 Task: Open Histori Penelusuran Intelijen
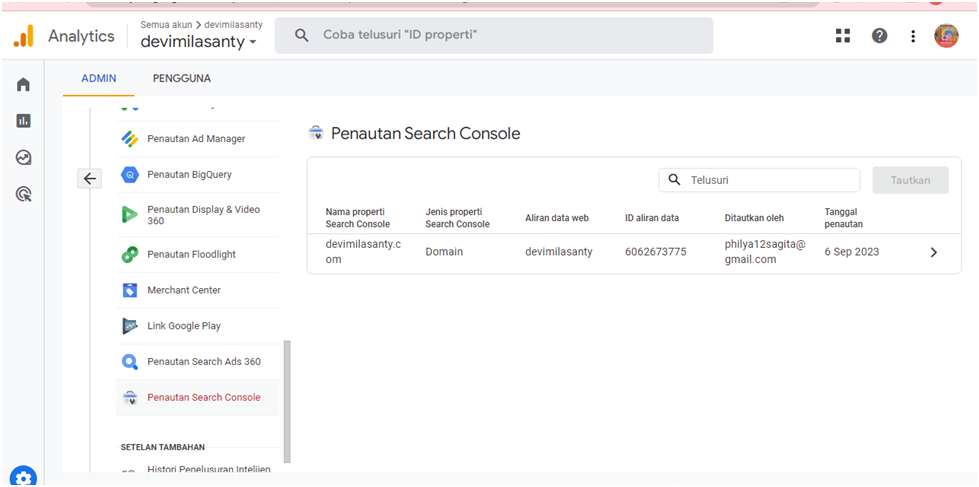[x=209, y=470]
